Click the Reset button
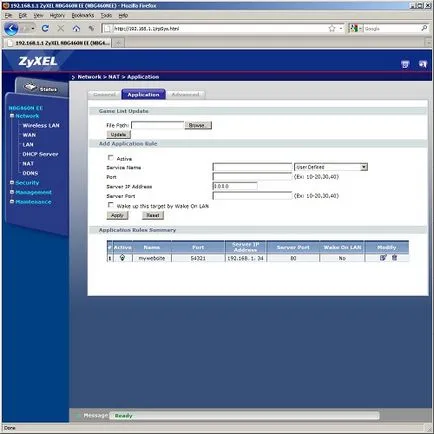434x434 pixels. click(x=153, y=215)
